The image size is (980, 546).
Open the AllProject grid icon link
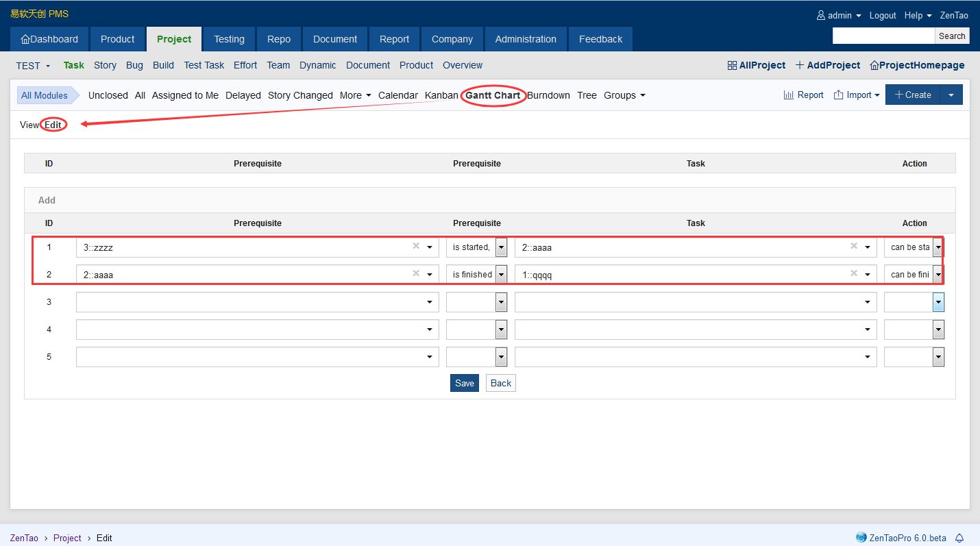coord(732,66)
